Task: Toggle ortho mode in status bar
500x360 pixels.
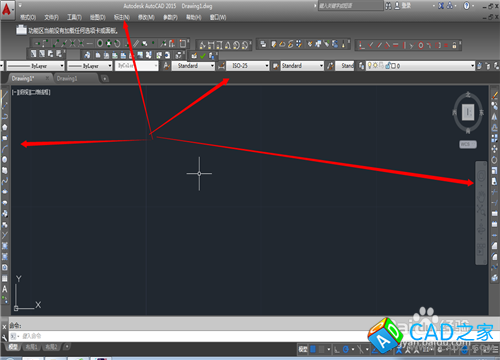Action: (x=337, y=349)
